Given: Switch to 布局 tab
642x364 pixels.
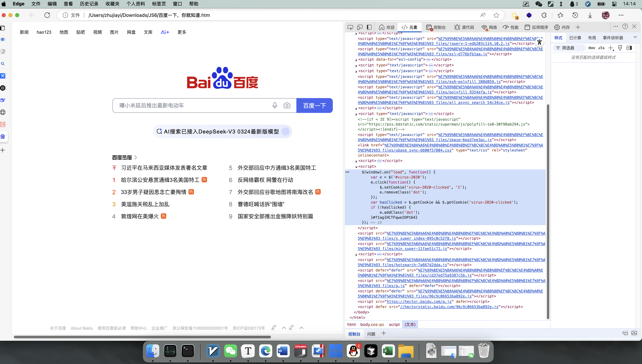Looking at the screenshot, I should click(x=592, y=38).
